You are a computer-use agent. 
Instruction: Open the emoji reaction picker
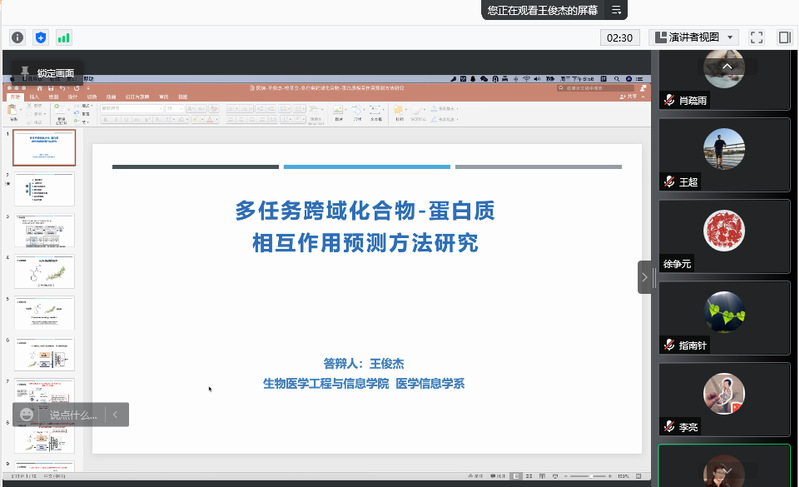27,414
